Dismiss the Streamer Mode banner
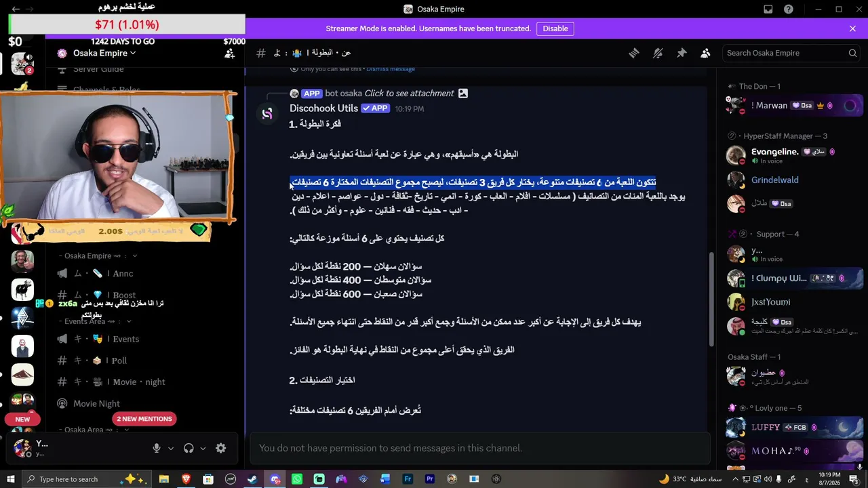The height and width of the screenshot is (488, 868). [852, 28]
